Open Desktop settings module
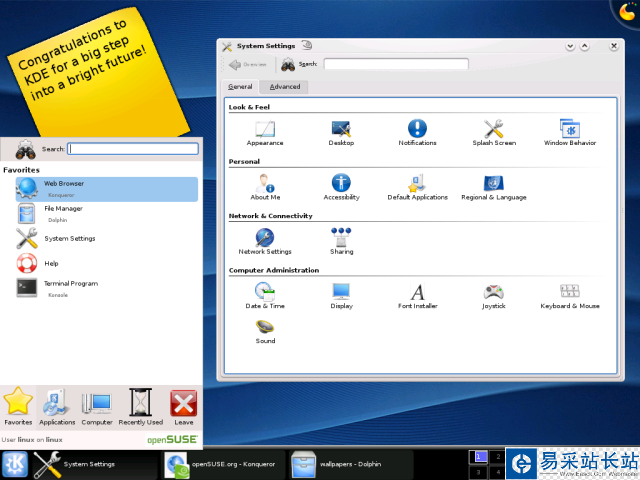 341,131
